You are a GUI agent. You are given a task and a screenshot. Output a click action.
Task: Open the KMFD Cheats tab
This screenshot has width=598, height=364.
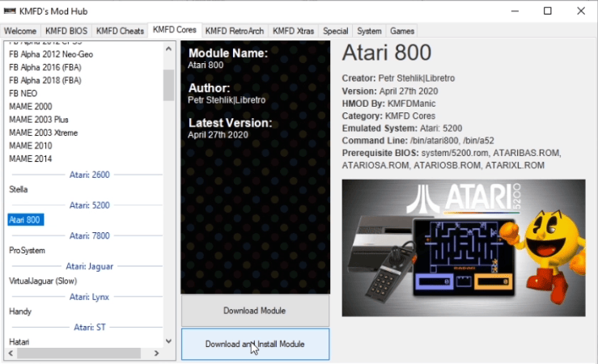120,31
